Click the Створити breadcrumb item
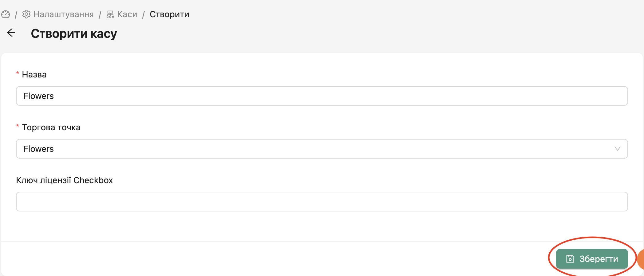 (169, 14)
